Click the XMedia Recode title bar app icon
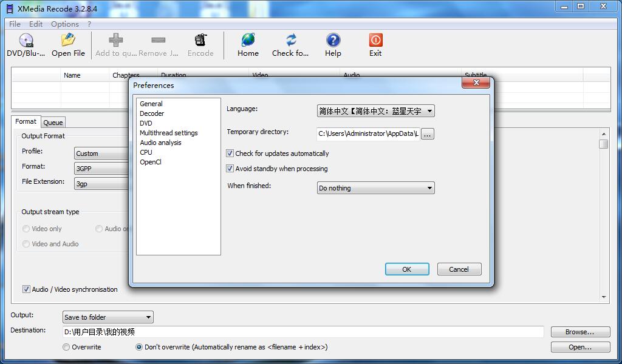 pos(10,8)
